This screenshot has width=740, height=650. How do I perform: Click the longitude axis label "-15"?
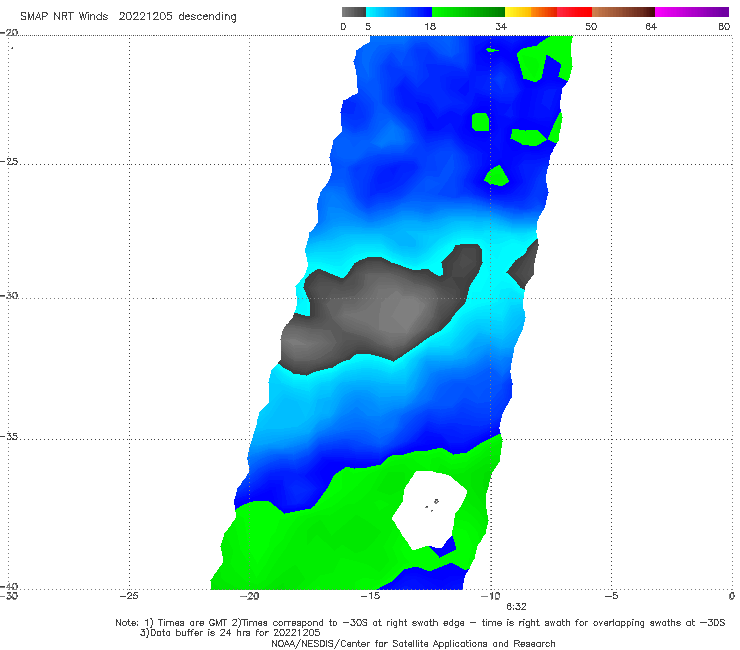coord(370,596)
